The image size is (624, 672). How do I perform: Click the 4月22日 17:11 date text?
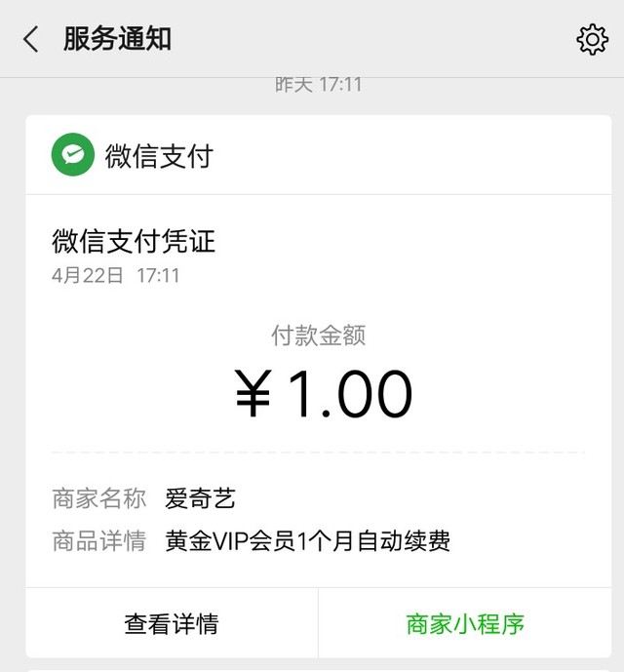pyautogui.click(x=115, y=275)
